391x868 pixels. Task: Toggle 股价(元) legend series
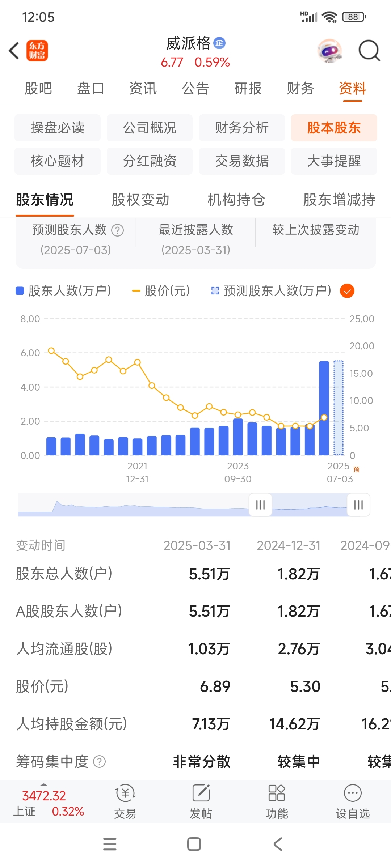161,291
